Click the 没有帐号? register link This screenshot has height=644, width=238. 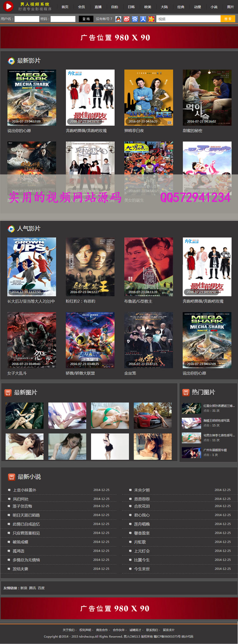104,19
